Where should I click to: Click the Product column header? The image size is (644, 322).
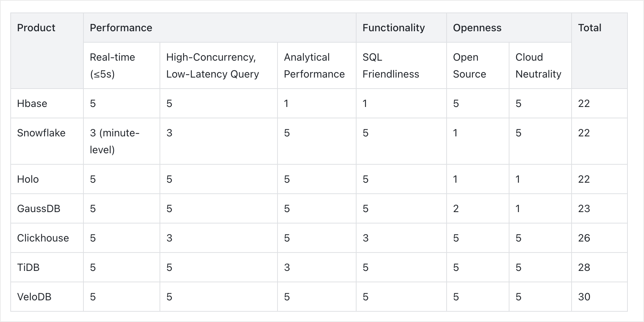point(36,28)
